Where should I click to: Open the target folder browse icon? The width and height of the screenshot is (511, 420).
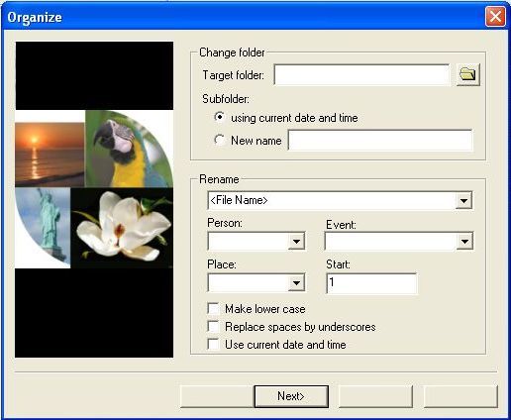[467, 74]
